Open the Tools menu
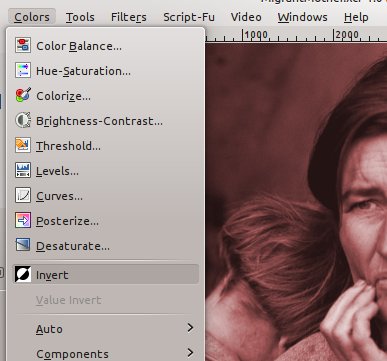 pos(80,17)
